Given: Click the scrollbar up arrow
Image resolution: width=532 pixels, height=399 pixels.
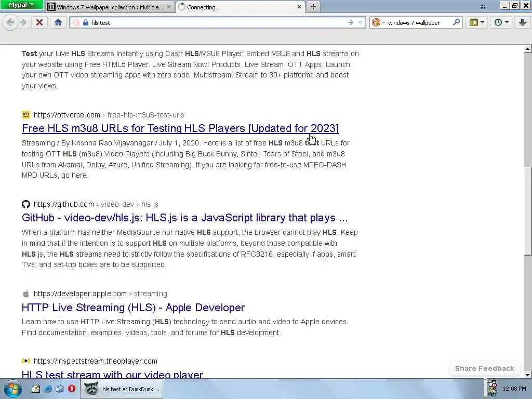Looking at the screenshot, I should click(527, 49).
